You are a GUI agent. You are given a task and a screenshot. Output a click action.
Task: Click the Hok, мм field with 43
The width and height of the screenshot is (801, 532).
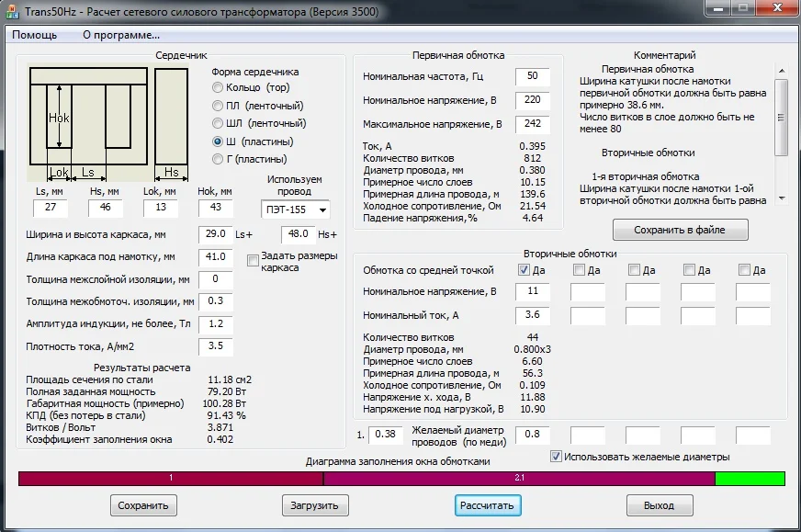coord(216,208)
